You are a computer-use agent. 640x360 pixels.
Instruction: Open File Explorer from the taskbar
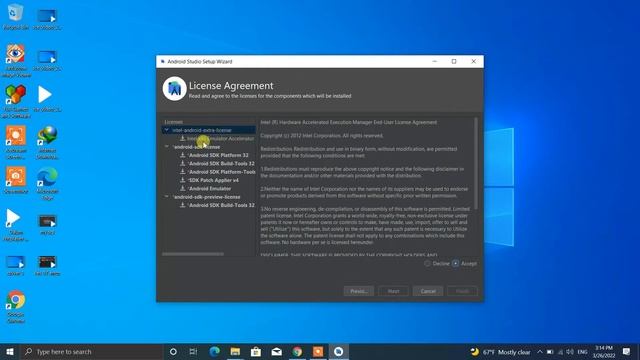[235, 351]
